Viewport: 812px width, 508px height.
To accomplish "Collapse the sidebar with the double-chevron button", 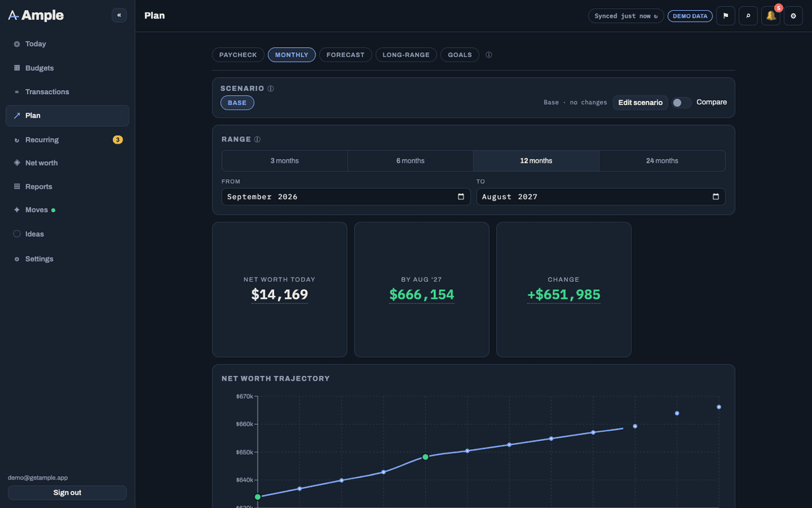I will pos(119,15).
